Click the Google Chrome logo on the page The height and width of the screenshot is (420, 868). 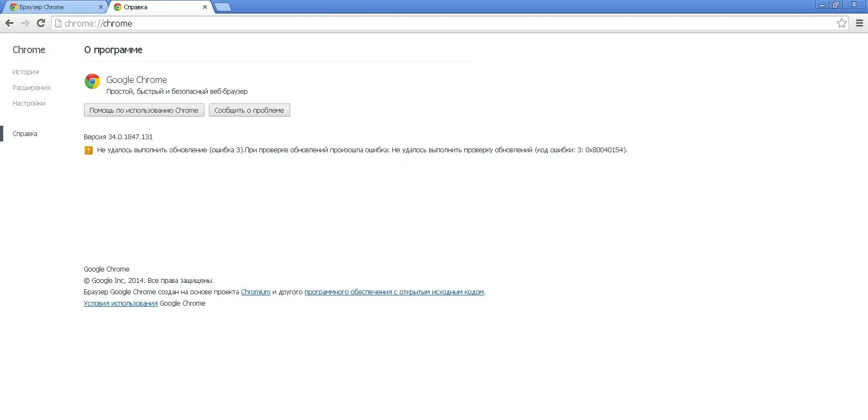point(92,81)
